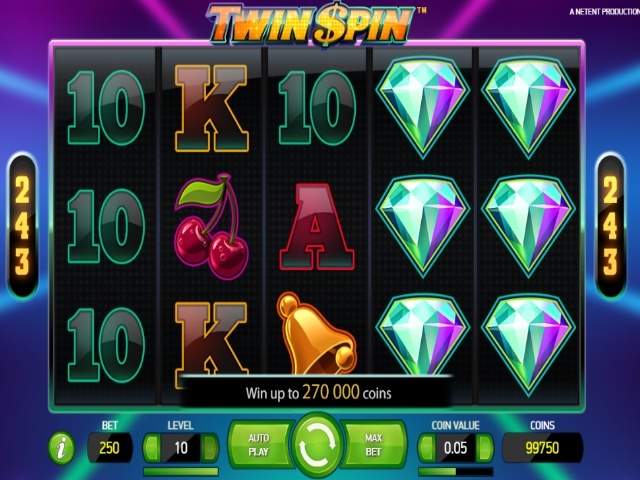Screen dimensions: 640x480
Task: Click the level slider bar below Level
Action: coord(181,472)
